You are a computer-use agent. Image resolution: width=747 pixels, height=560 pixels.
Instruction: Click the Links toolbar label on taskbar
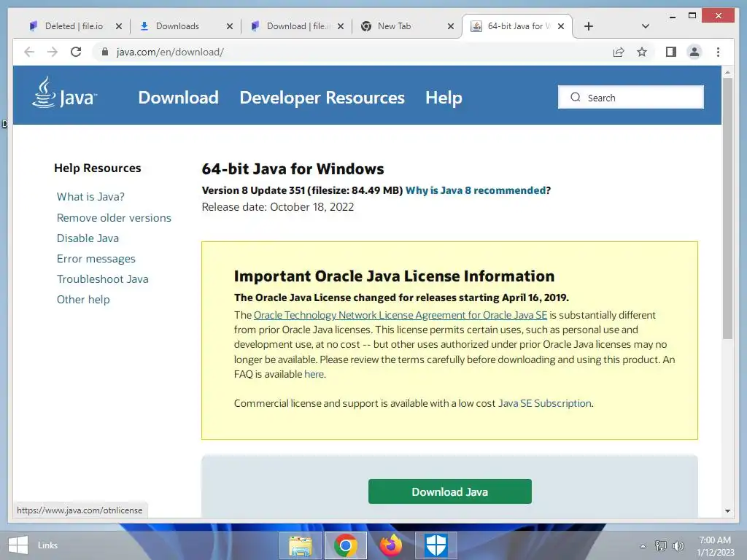(x=47, y=545)
